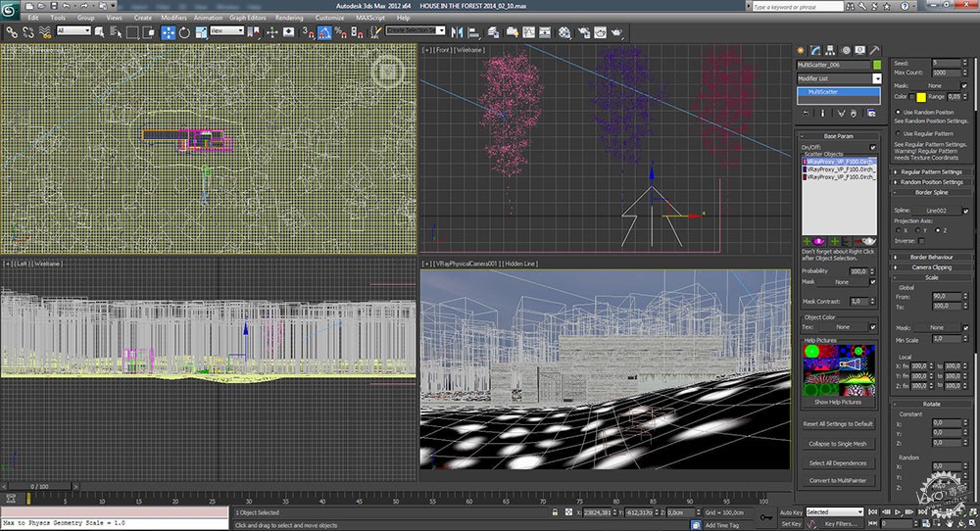Open Render Setup icon

click(584, 32)
